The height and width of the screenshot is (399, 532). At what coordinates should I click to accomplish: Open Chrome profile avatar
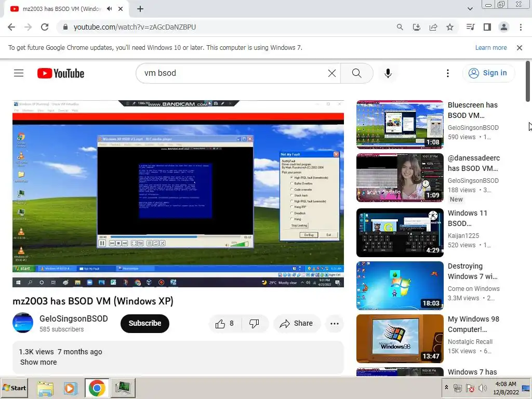(504, 27)
